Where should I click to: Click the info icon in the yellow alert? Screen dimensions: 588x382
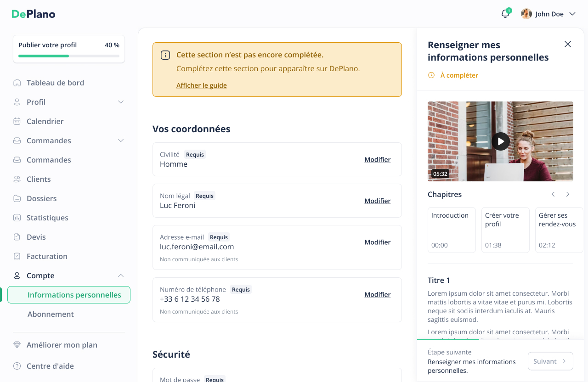click(x=165, y=55)
